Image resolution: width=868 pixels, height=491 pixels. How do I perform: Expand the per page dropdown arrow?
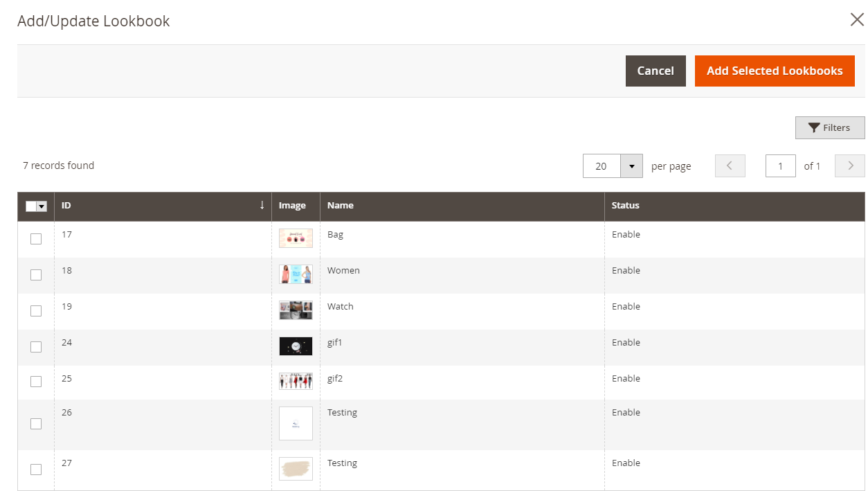pyautogui.click(x=631, y=166)
